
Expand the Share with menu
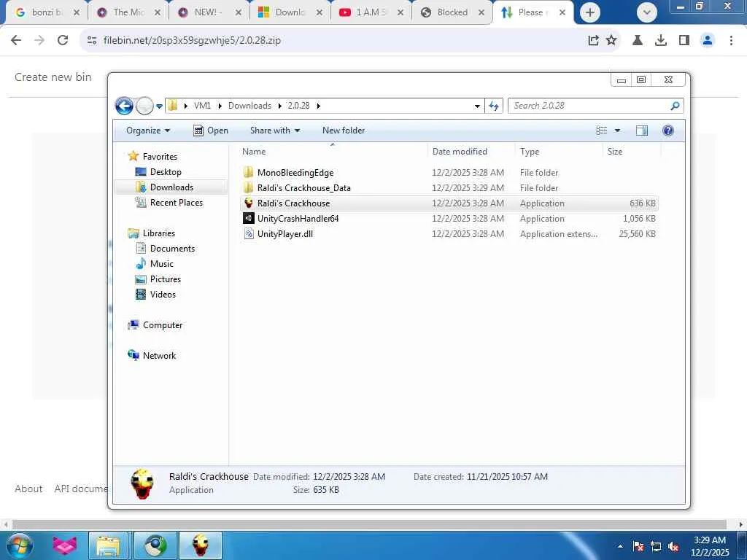tap(275, 131)
